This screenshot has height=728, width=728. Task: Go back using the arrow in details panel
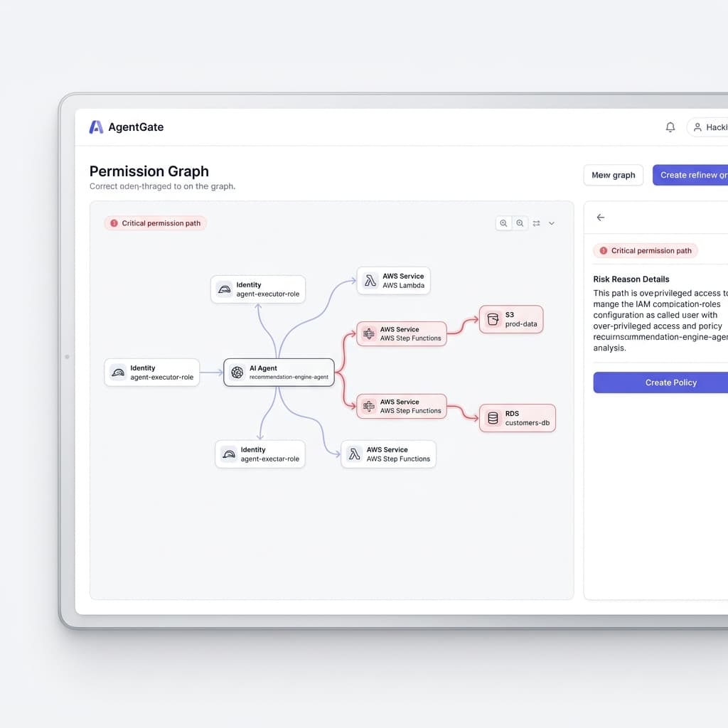600,218
